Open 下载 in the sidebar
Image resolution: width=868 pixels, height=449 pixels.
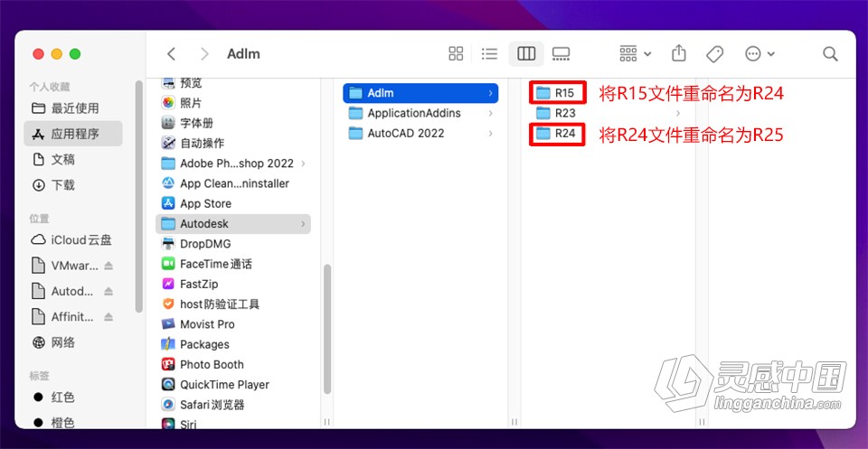point(73,184)
